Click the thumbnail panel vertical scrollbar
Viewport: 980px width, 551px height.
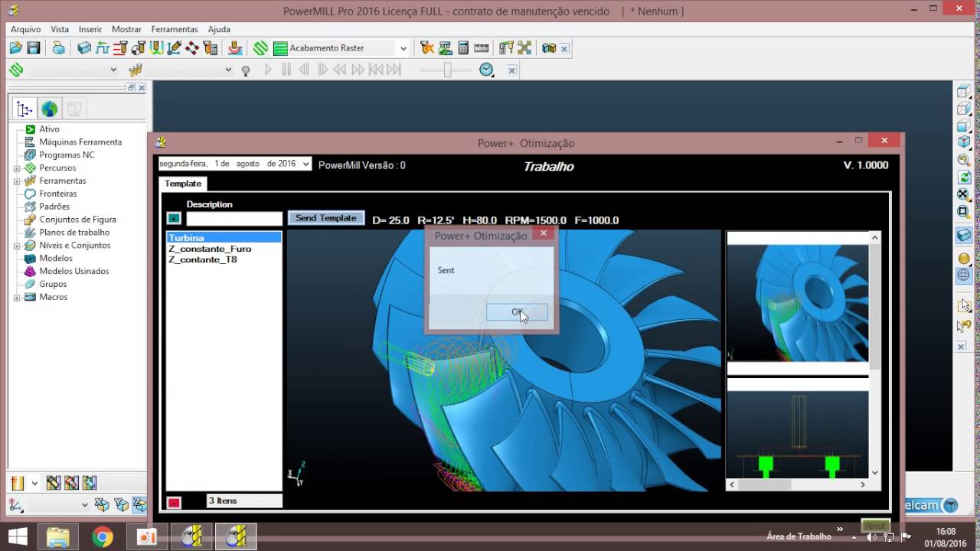coord(874,355)
